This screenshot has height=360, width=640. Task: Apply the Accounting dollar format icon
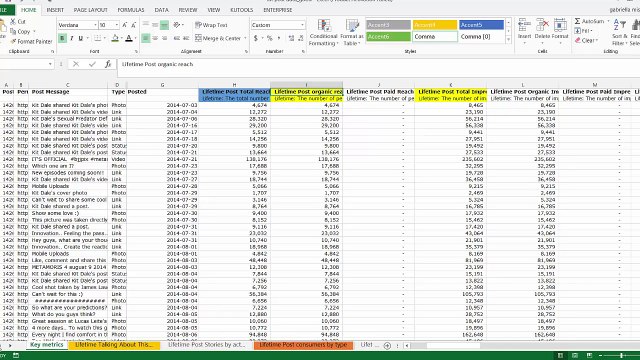click(x=256, y=38)
